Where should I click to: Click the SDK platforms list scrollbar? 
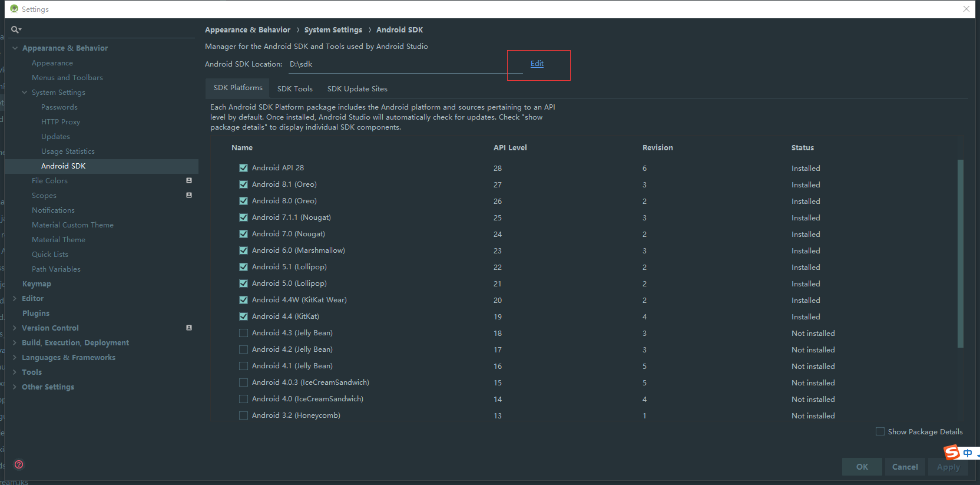(961, 253)
